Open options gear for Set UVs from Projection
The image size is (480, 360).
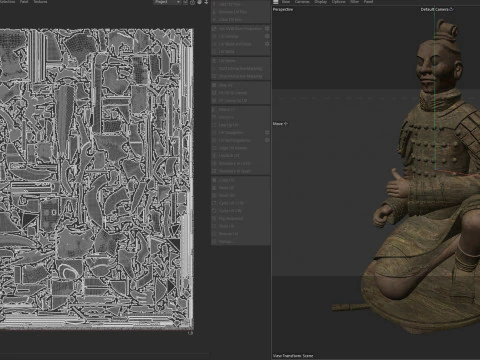267,29
